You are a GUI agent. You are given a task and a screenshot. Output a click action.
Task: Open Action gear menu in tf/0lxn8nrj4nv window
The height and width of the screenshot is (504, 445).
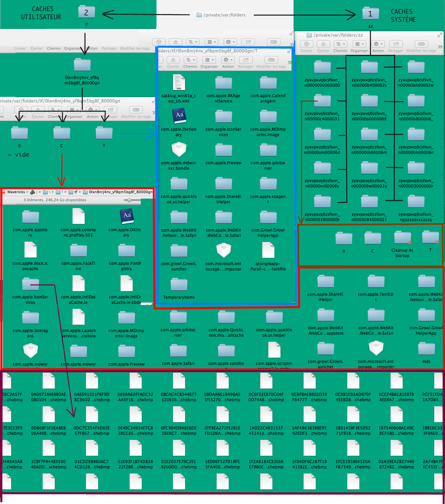(x=92, y=110)
